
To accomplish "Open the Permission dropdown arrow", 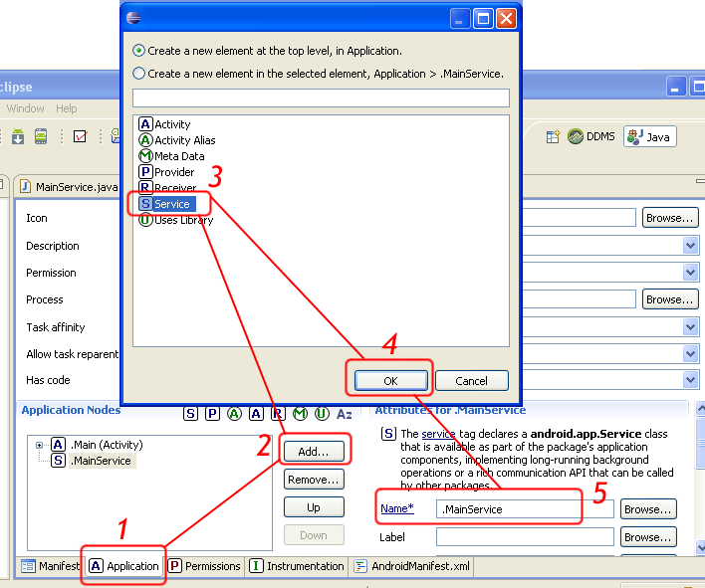I will (691, 273).
